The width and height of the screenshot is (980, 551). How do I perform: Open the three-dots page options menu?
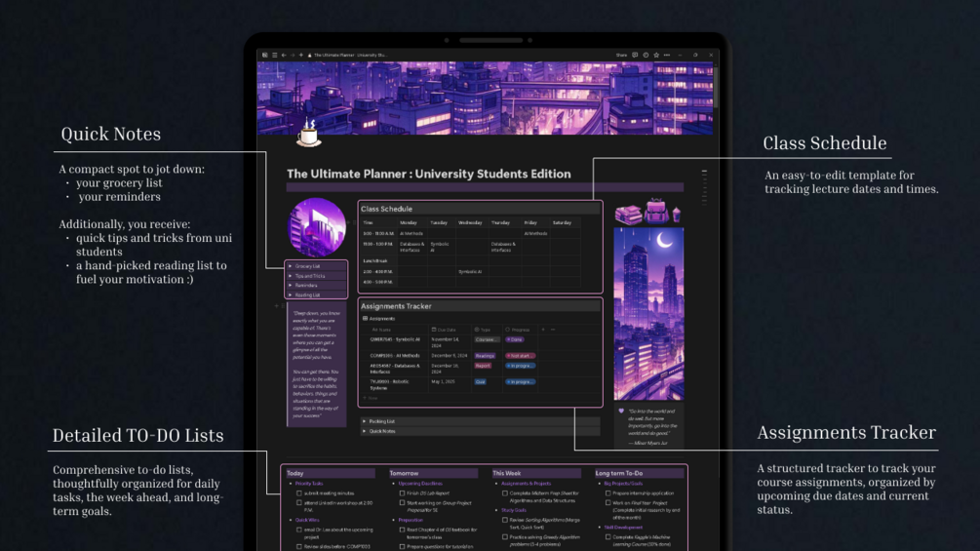[667, 55]
